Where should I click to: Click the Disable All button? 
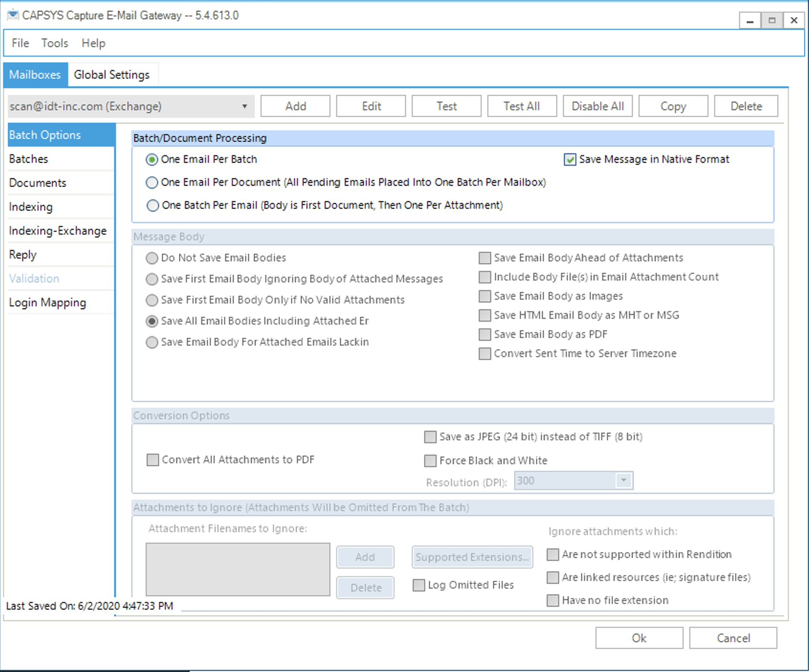[x=597, y=106]
